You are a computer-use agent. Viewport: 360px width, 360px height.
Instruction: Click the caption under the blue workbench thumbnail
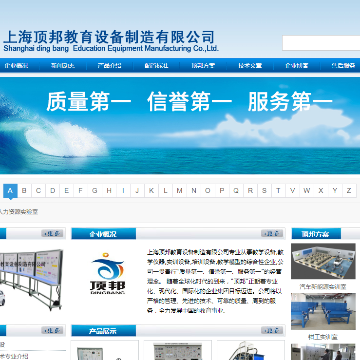coord(322,337)
